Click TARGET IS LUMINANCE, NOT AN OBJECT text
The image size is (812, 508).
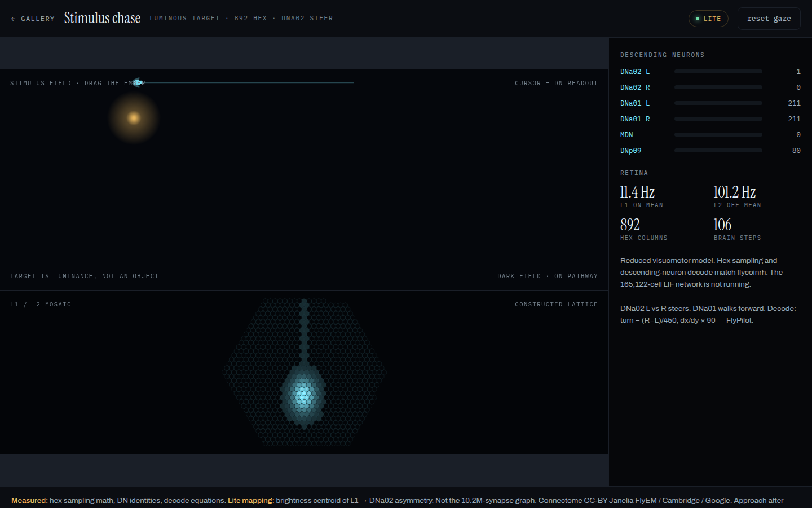point(85,276)
